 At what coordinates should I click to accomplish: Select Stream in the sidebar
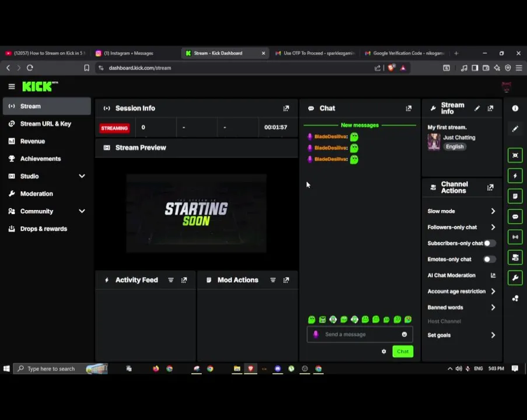[x=47, y=106]
